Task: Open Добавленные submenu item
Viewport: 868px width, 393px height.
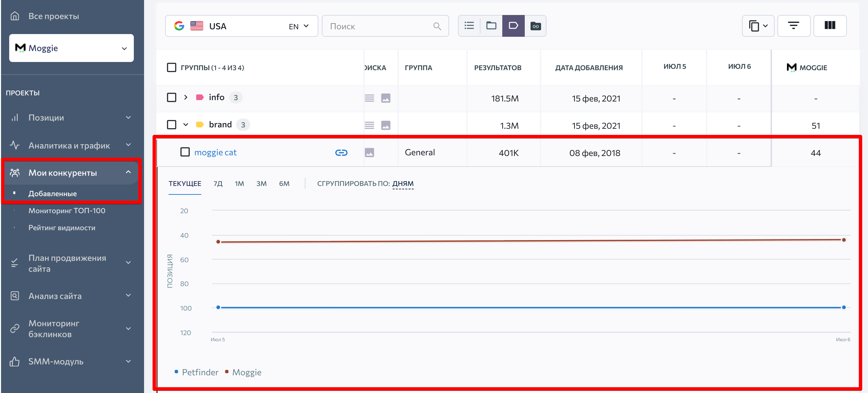Action: [52, 194]
